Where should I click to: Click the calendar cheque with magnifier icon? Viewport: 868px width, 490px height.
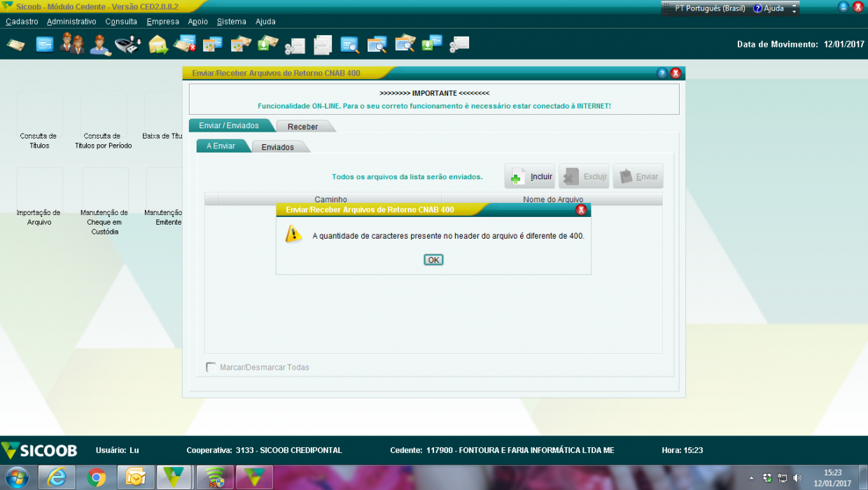[405, 44]
